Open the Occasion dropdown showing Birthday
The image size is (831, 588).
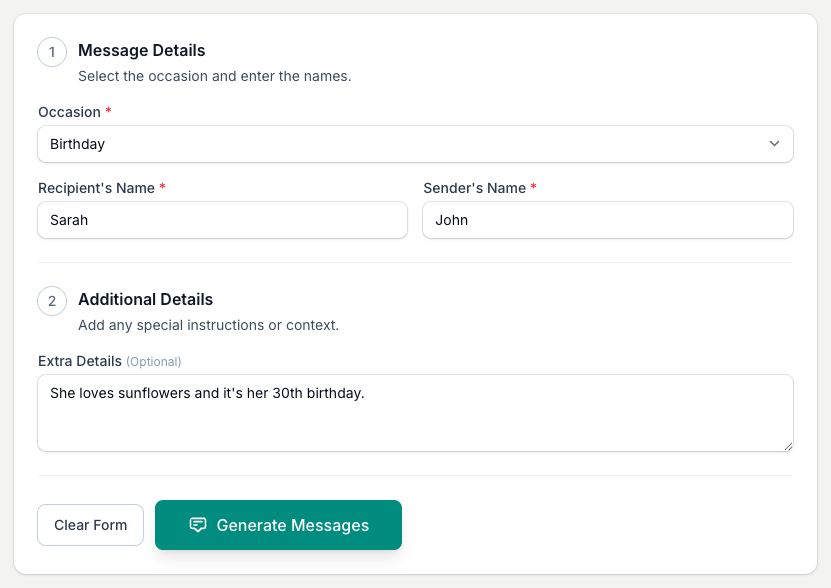coord(415,144)
